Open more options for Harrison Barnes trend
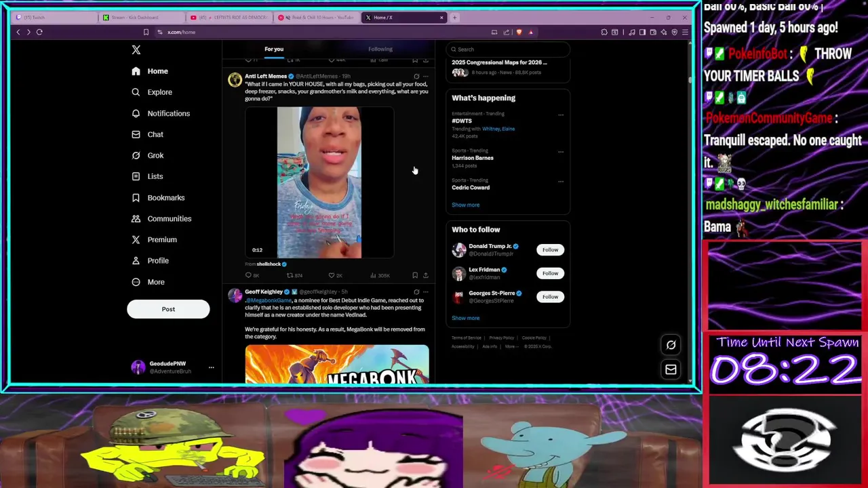 561,152
